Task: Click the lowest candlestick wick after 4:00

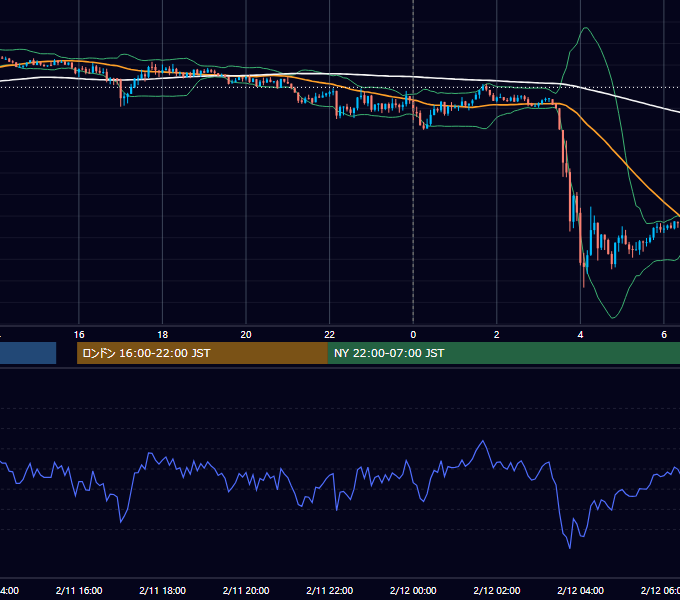Action: tap(584, 277)
